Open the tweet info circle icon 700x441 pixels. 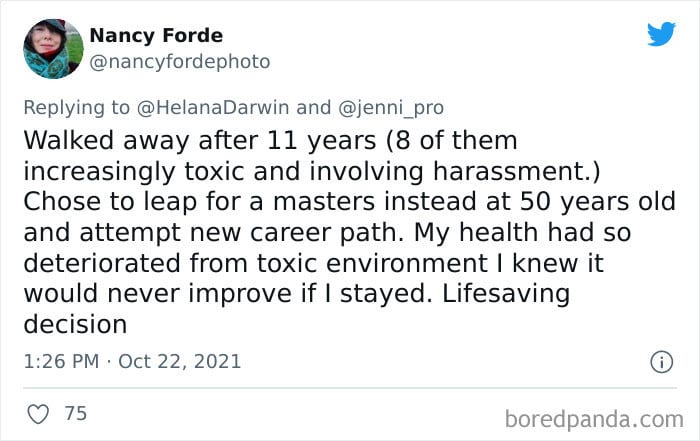[x=661, y=362]
